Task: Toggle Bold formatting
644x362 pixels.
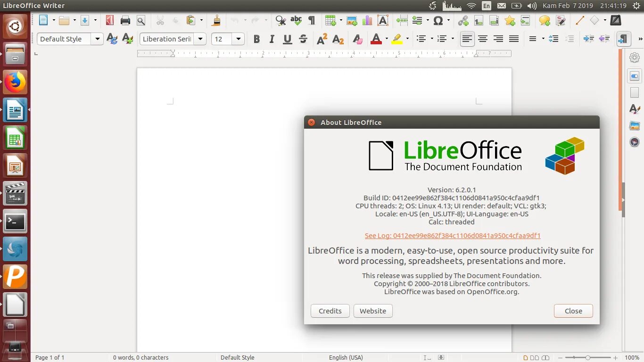Action: 256,39
